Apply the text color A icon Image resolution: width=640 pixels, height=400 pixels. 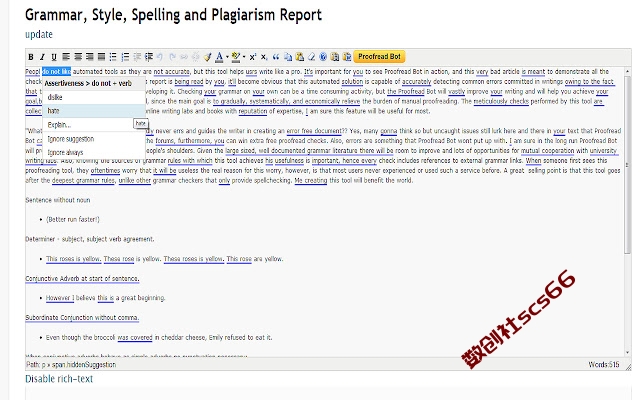point(219,57)
